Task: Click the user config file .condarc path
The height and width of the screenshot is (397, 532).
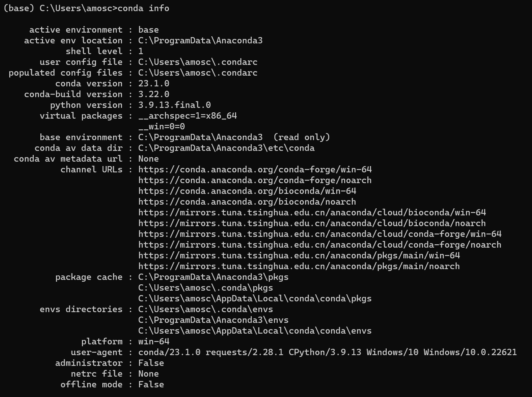Action: 198,62
